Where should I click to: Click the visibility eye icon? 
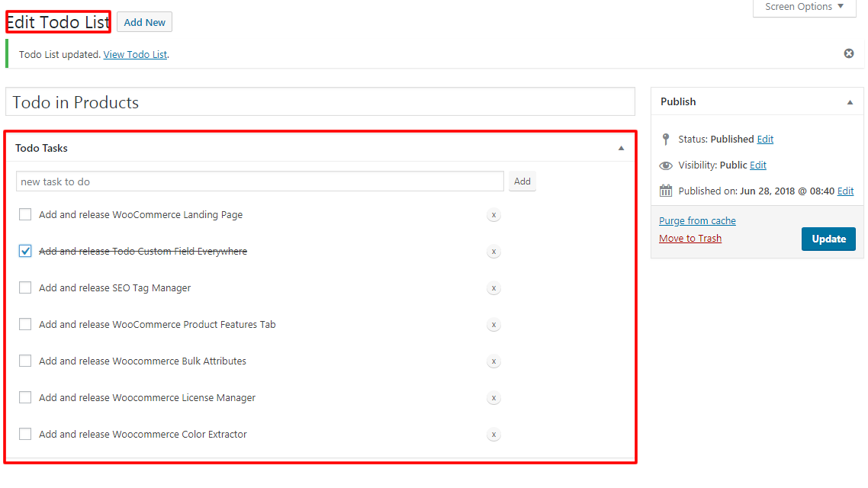(x=666, y=165)
